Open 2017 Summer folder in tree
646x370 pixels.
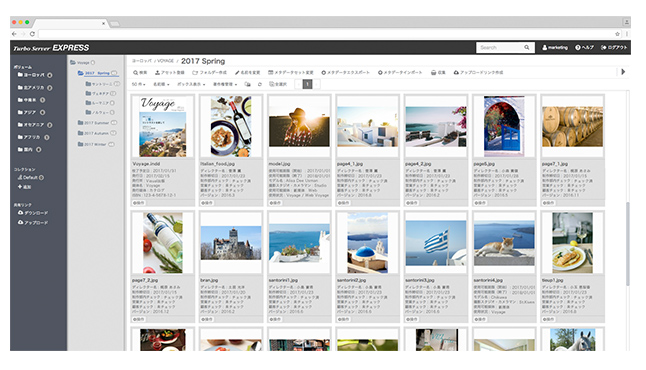coord(97,123)
